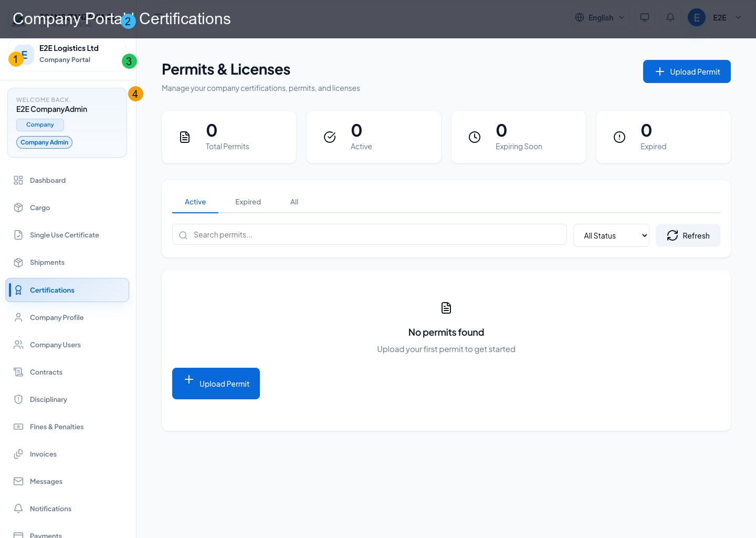
Task: Click Upload Permit button in empty state
Action: [216, 384]
